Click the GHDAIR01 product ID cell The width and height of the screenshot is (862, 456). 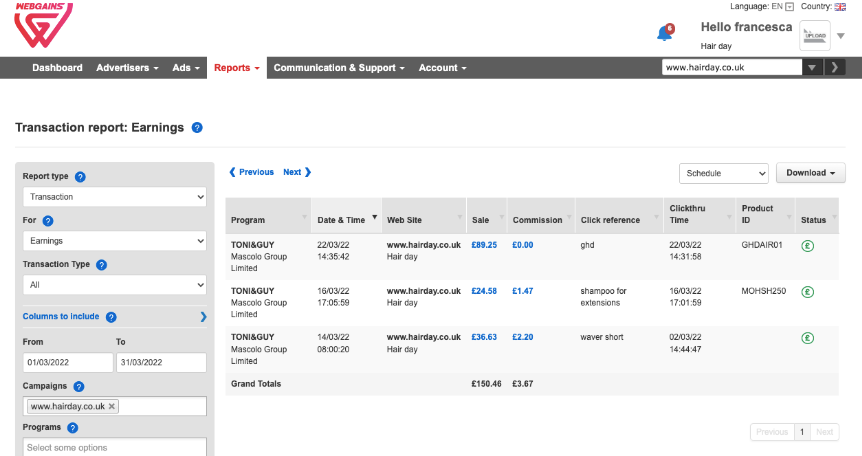tap(762, 245)
